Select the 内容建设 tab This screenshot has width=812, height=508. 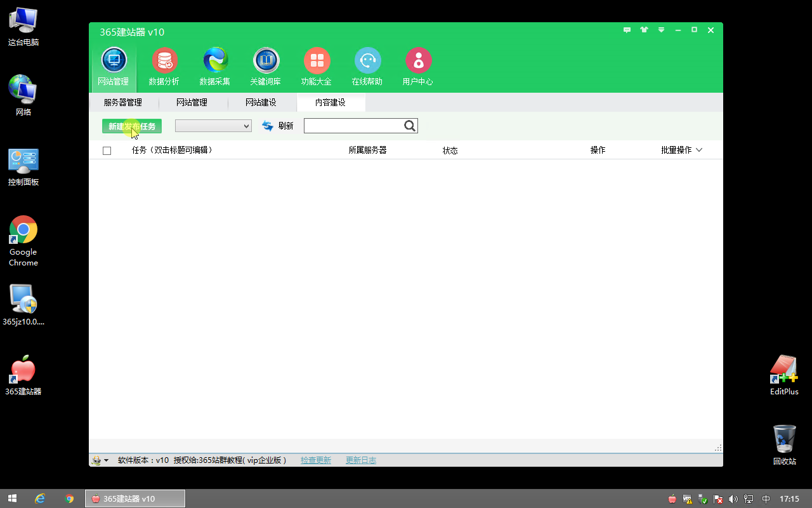click(331, 102)
